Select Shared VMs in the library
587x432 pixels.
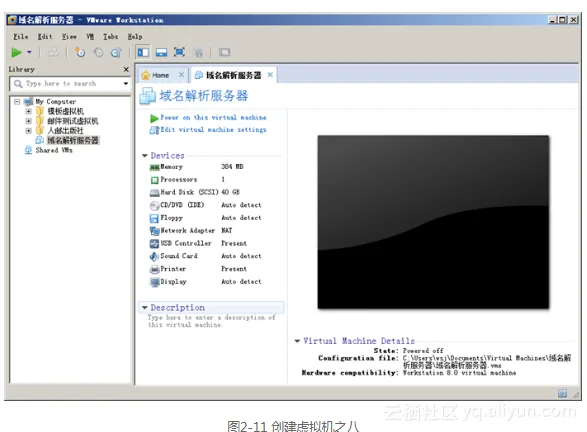[54, 150]
